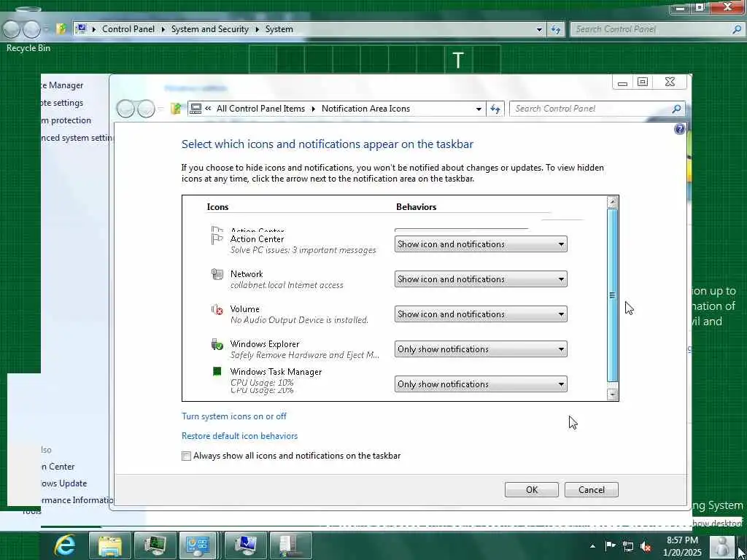Open help in Notification Area Icons window
This screenshot has height=560, width=747.
pyautogui.click(x=679, y=129)
